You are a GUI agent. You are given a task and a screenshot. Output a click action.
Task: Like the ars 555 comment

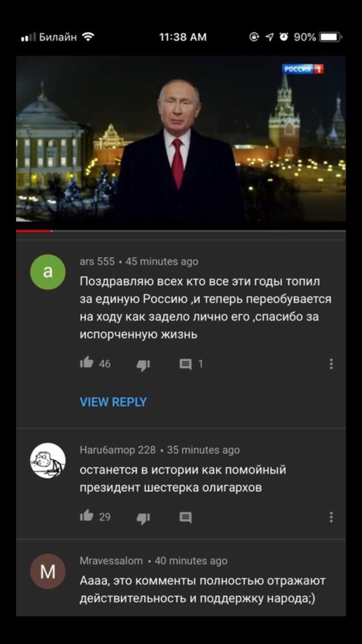(86, 363)
